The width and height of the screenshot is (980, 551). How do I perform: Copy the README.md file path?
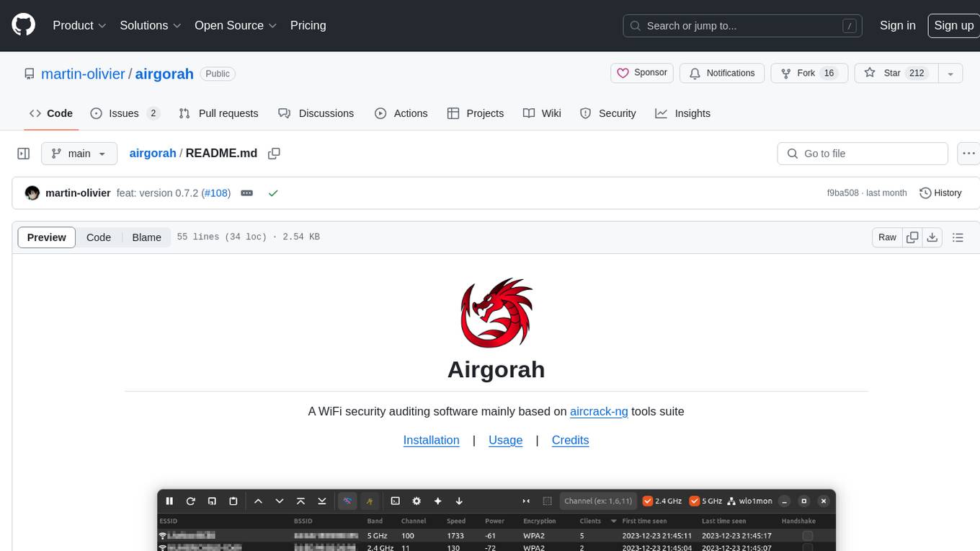274,154
